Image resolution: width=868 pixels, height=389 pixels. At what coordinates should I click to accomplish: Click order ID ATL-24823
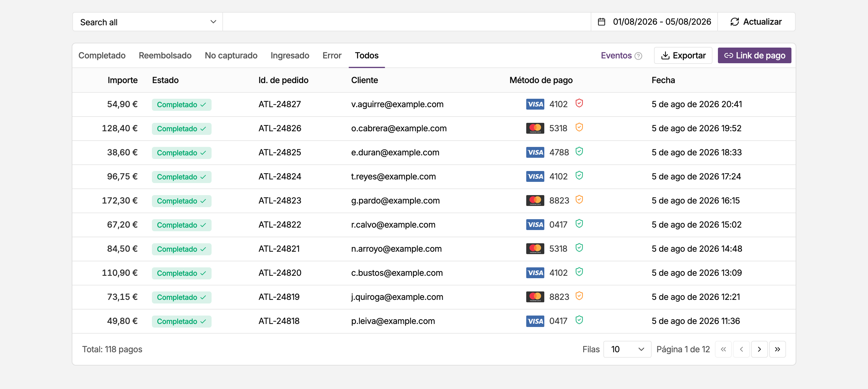(x=280, y=201)
